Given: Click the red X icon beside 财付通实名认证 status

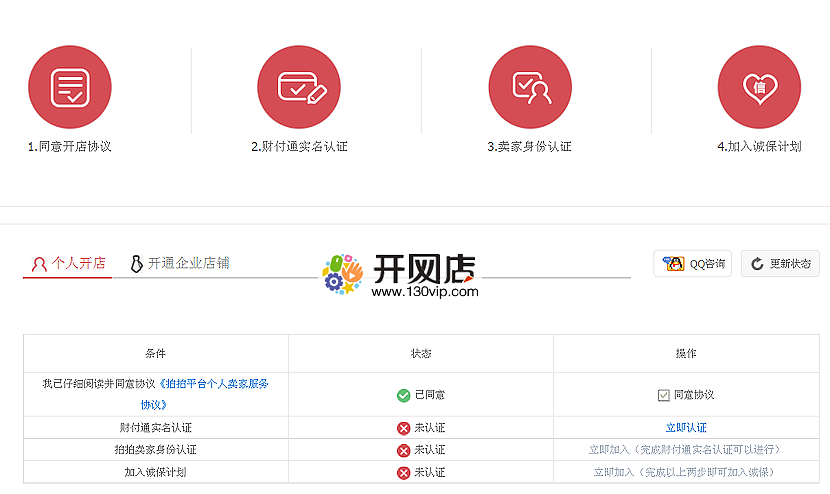Looking at the screenshot, I should coord(403,428).
